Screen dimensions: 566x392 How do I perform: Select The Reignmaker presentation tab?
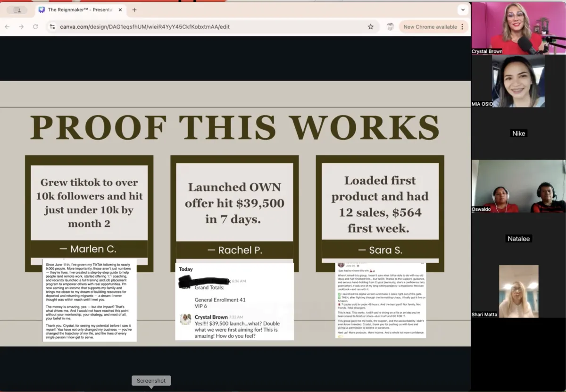click(78, 10)
